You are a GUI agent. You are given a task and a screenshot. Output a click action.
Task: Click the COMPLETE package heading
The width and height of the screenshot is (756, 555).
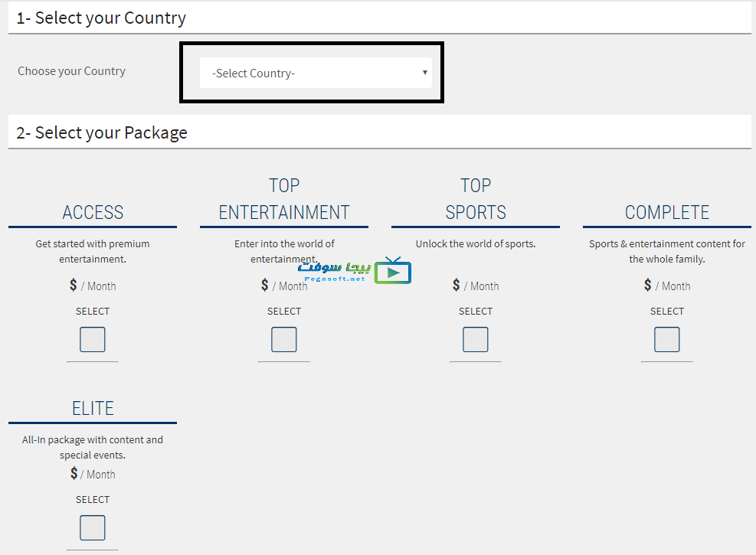[667, 212]
